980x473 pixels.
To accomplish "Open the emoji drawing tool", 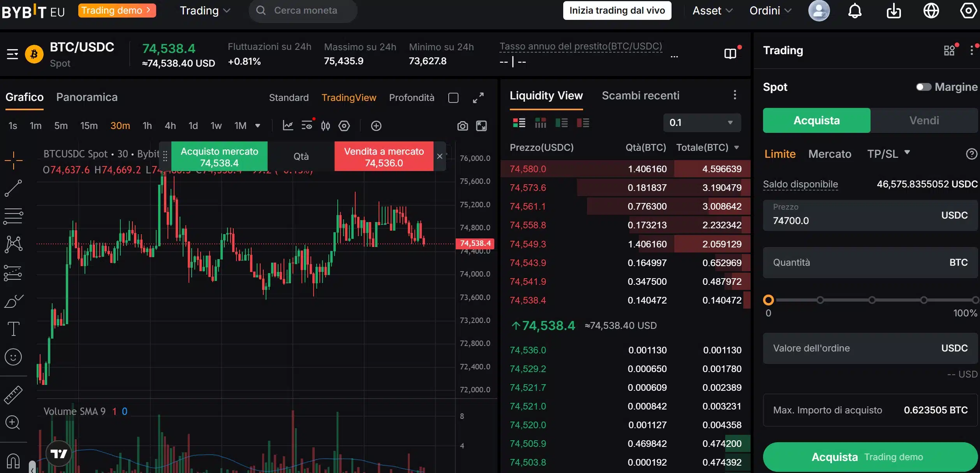I will point(14,357).
